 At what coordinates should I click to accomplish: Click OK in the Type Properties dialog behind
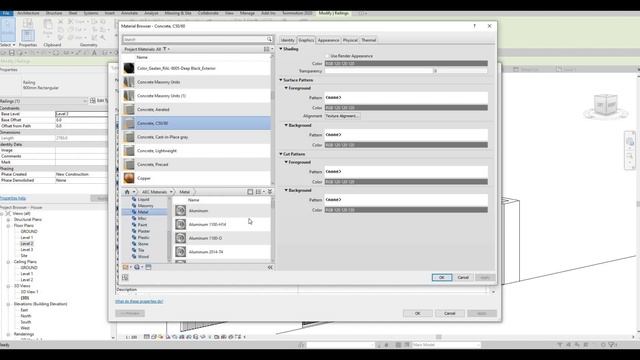pos(418,313)
